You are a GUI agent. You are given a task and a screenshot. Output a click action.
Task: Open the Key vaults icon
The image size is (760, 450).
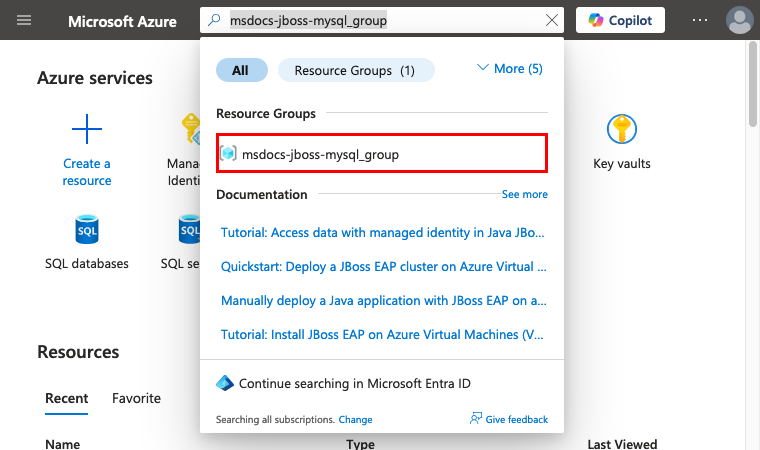[x=621, y=129]
